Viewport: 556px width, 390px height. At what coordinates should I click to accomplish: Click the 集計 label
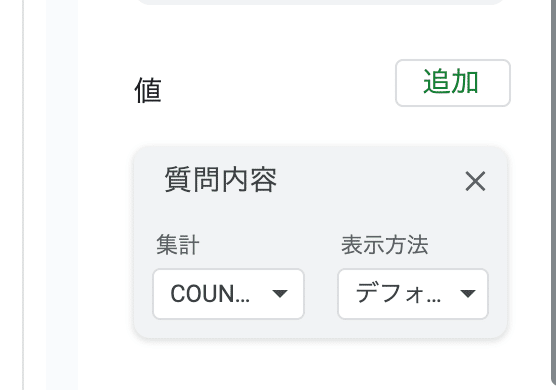178,245
